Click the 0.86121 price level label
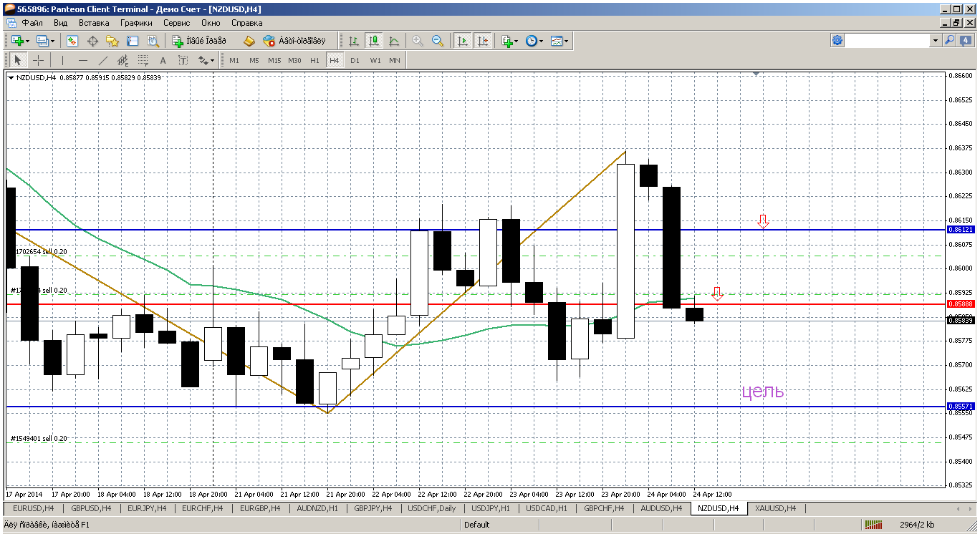The height and width of the screenshot is (534, 980). click(960, 230)
